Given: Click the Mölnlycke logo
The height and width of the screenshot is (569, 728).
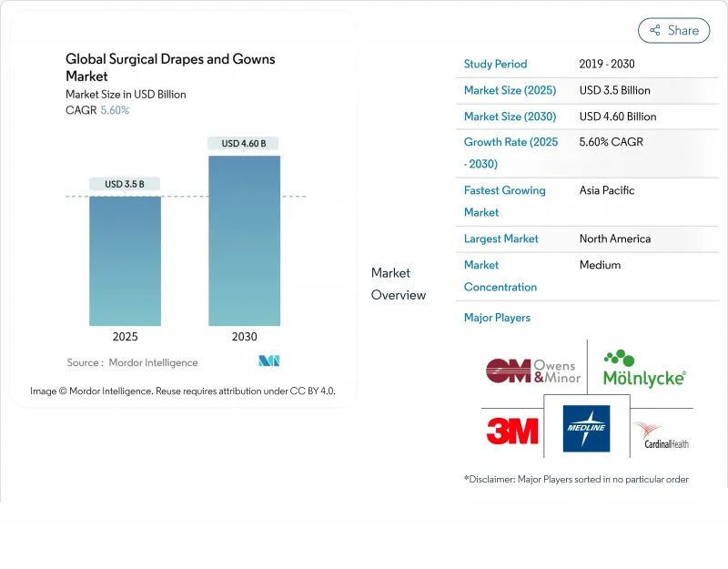Looking at the screenshot, I should (644, 370).
